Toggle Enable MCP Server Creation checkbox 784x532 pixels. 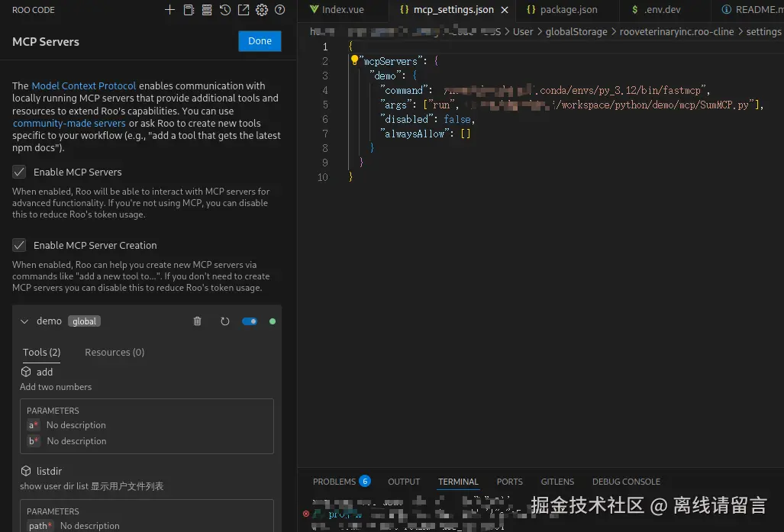pyautogui.click(x=19, y=245)
